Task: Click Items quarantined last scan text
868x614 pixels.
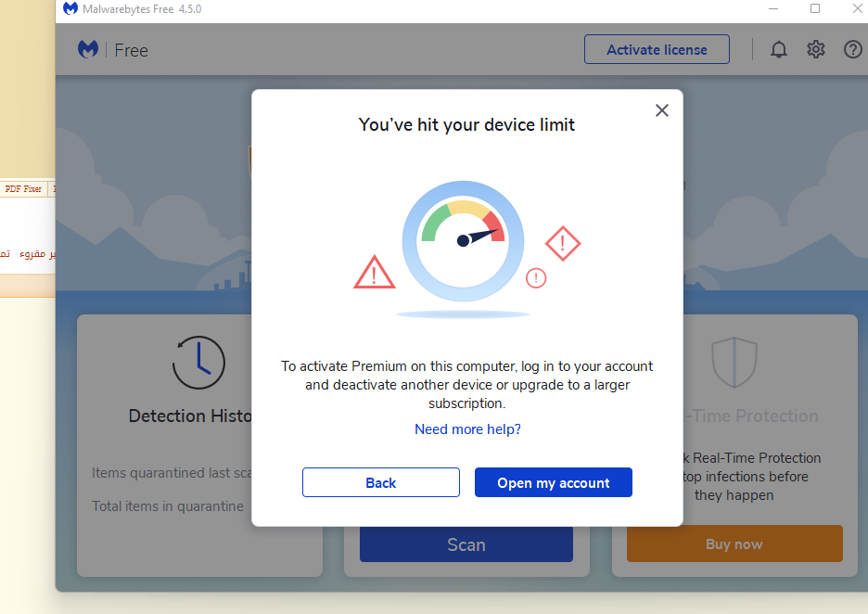Action: click(x=172, y=473)
